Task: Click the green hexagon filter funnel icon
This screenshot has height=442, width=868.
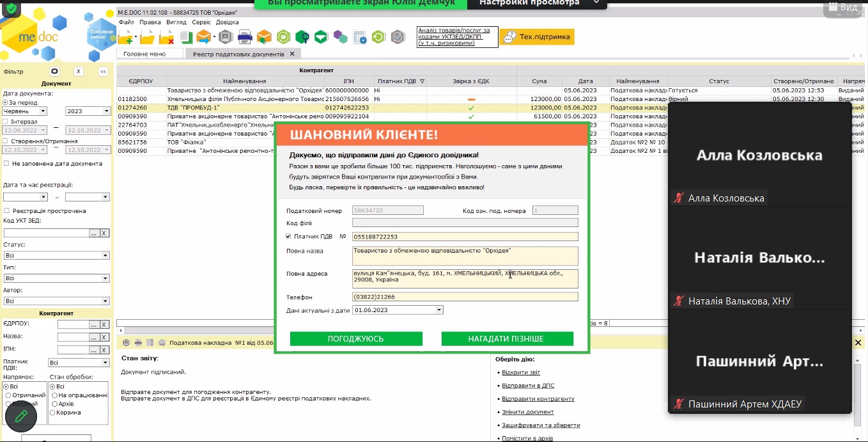Action: (x=321, y=37)
